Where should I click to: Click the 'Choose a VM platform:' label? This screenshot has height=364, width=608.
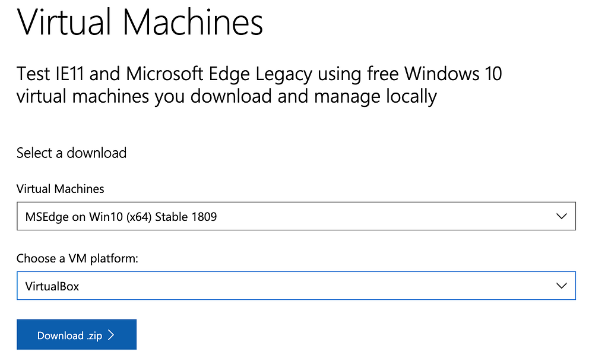point(77,258)
